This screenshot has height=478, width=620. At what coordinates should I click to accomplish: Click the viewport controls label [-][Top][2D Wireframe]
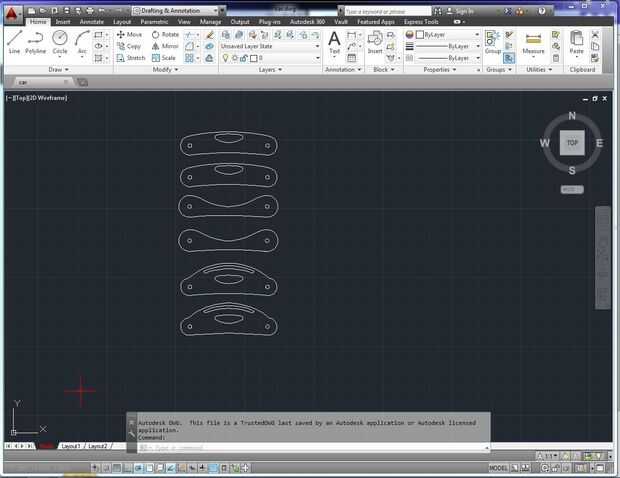[36, 98]
